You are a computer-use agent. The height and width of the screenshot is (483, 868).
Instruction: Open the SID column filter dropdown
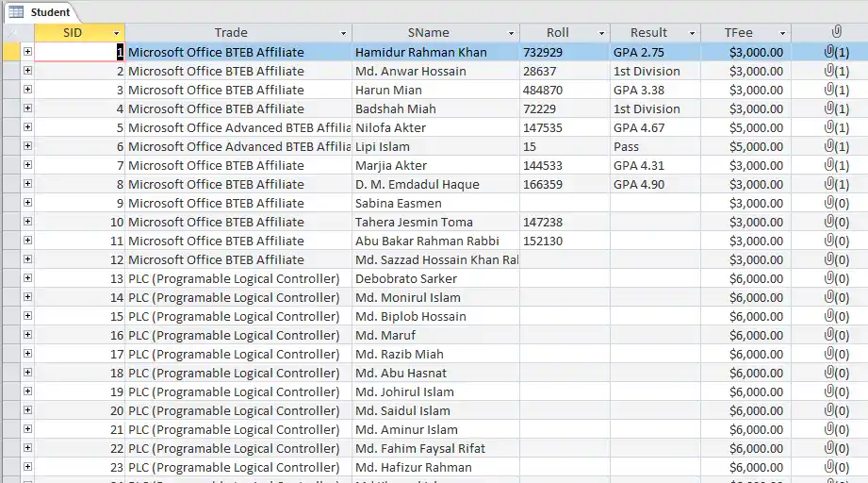[x=116, y=33]
